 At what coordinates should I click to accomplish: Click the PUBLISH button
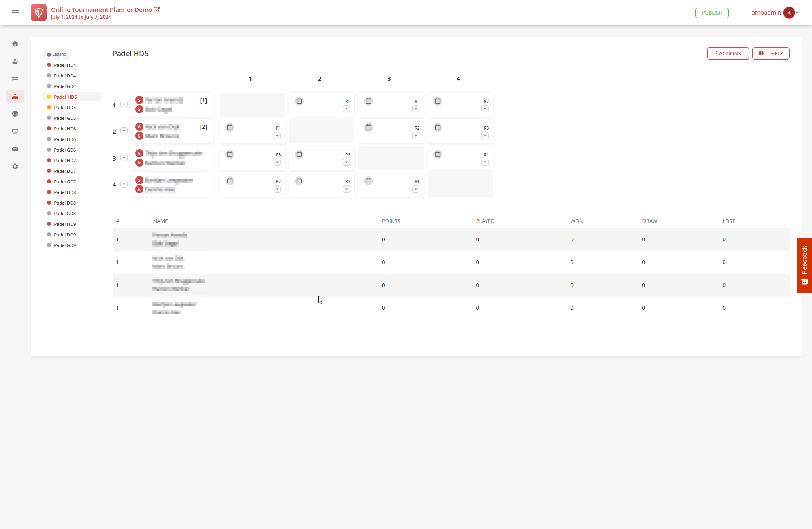coord(712,13)
